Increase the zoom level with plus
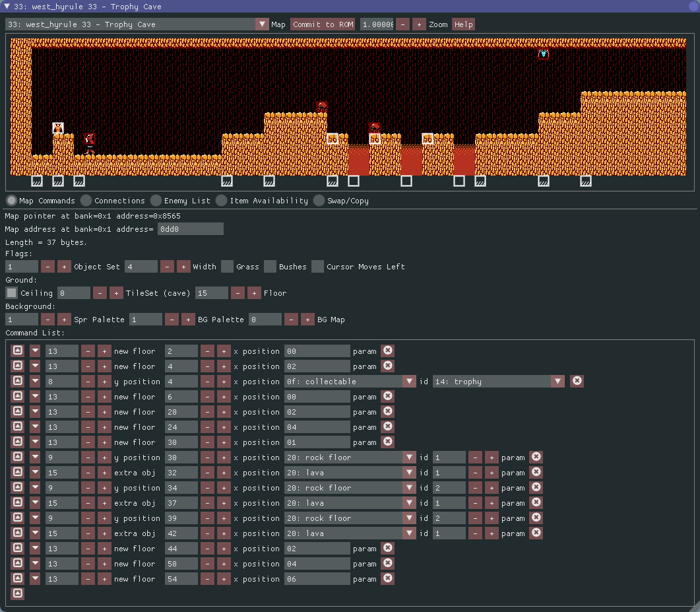Viewport: 700px width, 612px height. click(419, 24)
